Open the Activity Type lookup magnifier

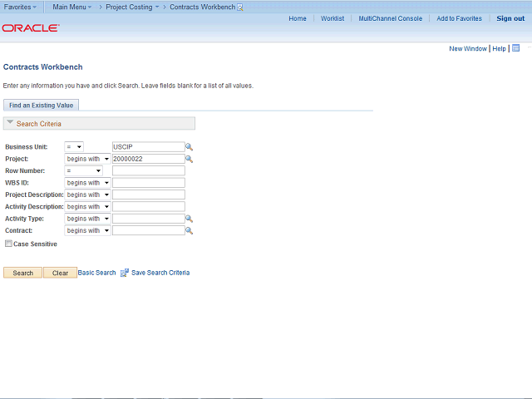(x=189, y=219)
